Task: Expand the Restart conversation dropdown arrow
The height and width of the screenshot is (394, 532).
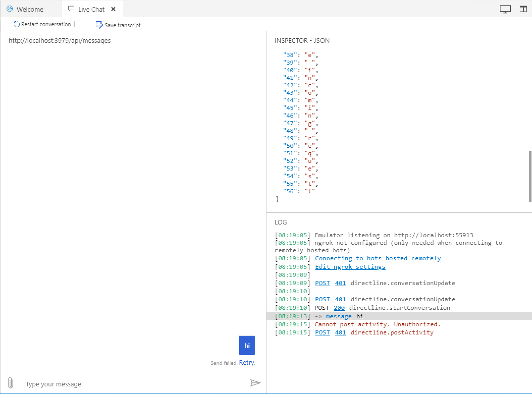Action: click(x=80, y=24)
